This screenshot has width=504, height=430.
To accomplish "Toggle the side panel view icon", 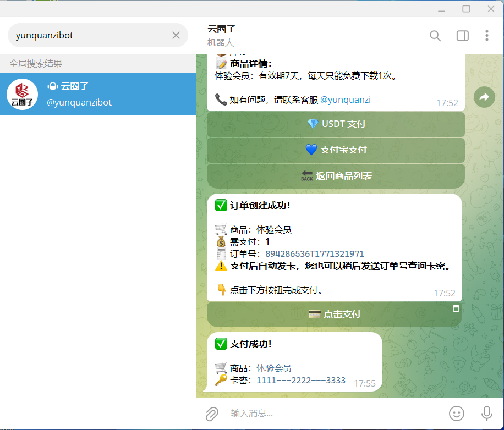I will [462, 35].
